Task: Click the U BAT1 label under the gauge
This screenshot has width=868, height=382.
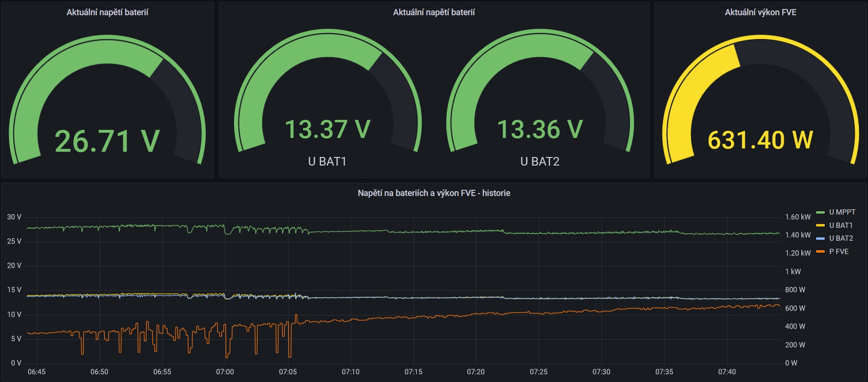Action: pos(327,162)
